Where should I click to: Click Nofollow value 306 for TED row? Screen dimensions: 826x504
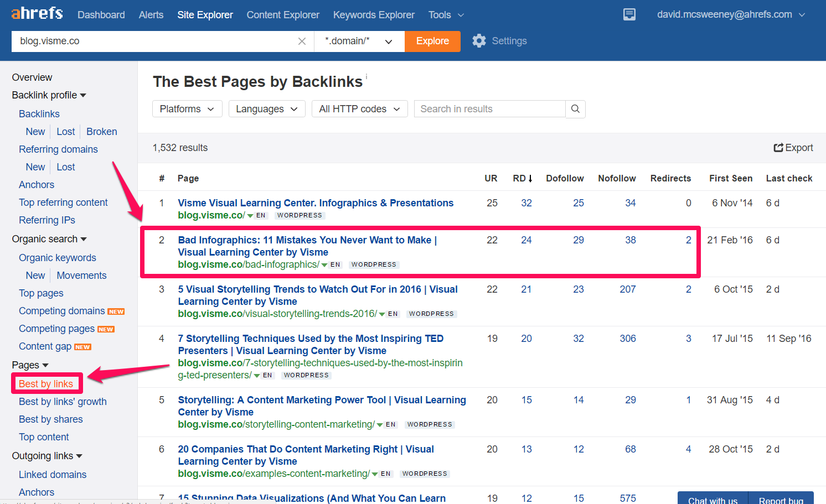[628, 339]
